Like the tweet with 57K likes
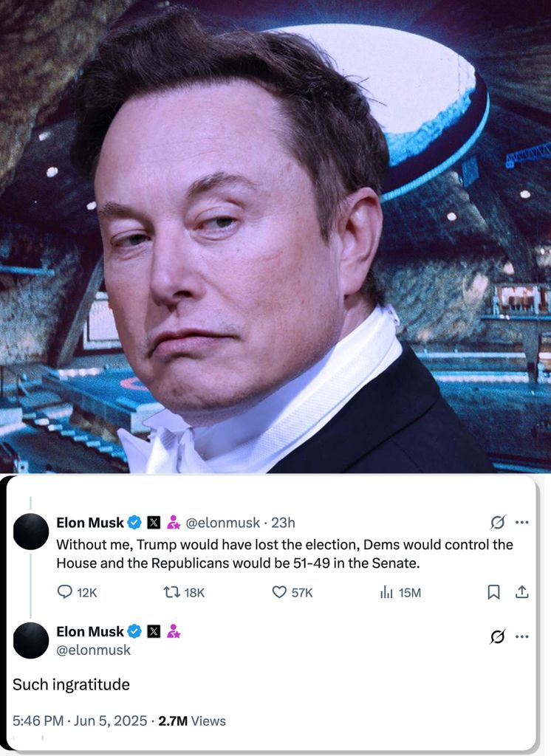Viewport: 551px width, 756px height. (x=279, y=591)
